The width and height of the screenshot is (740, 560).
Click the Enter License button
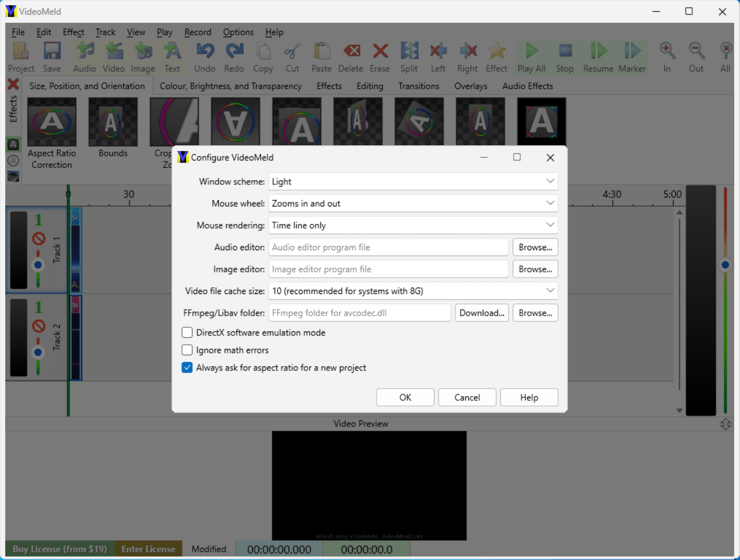(148, 549)
